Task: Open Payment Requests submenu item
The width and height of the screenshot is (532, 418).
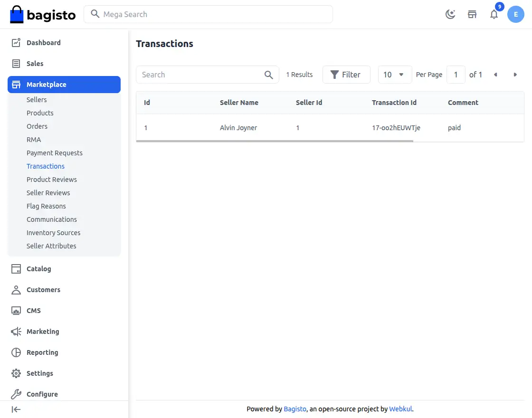Action: coord(55,153)
